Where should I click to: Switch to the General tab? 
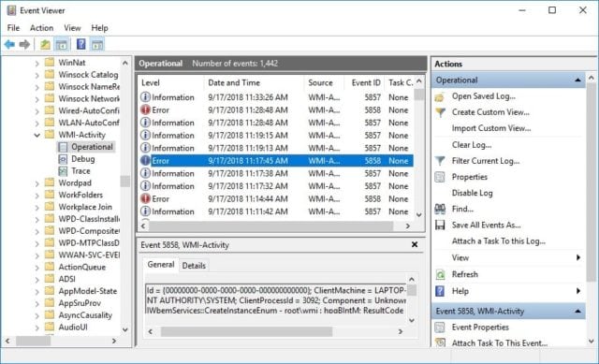161,264
